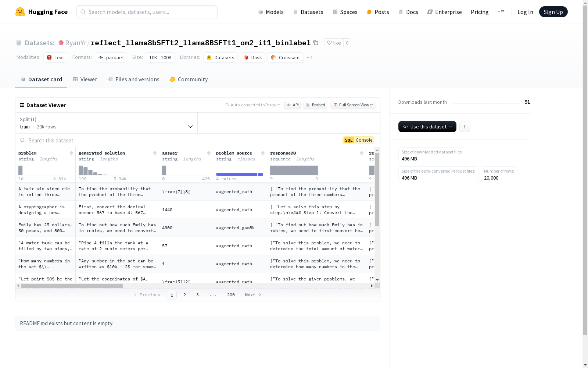Click the augmented_gsm8k cell
Viewport: 588px width, 368px height.
pyautogui.click(x=240, y=228)
